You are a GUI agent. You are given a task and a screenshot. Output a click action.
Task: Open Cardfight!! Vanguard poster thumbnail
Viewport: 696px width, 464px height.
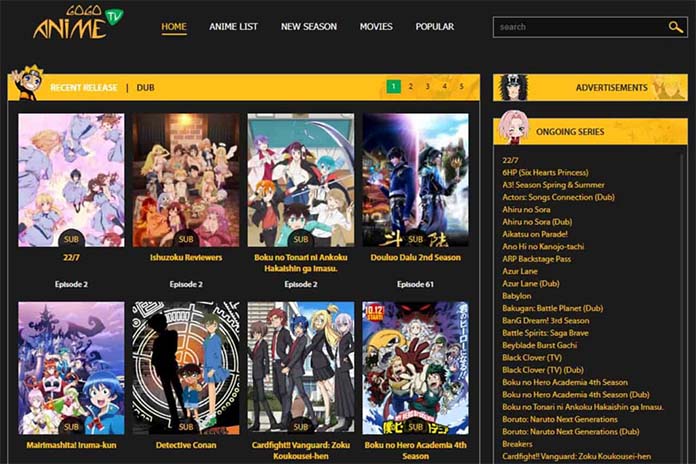pos(301,368)
